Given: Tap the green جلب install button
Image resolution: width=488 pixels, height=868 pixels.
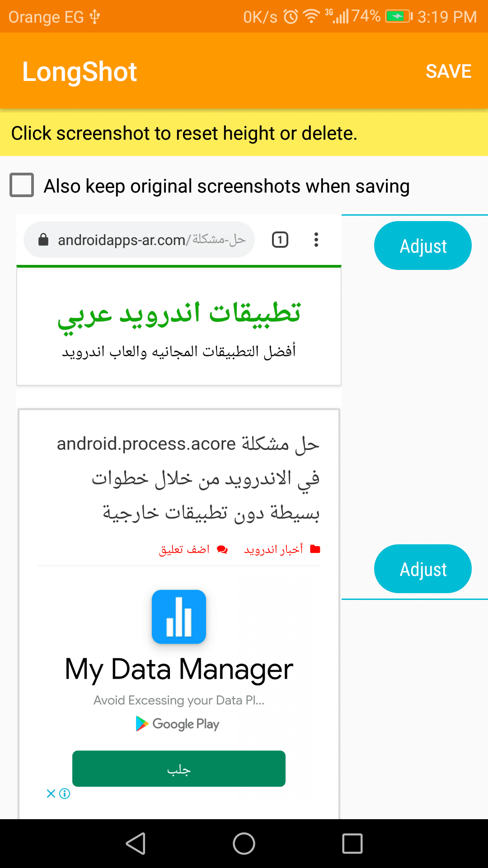Looking at the screenshot, I should click(179, 769).
